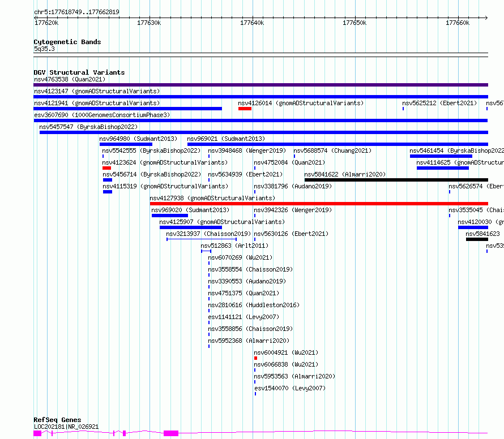Viewport: 504px width, 439px height.
Task: Click nsv5688574 (Chuang2021) label
Action: pos(332,150)
